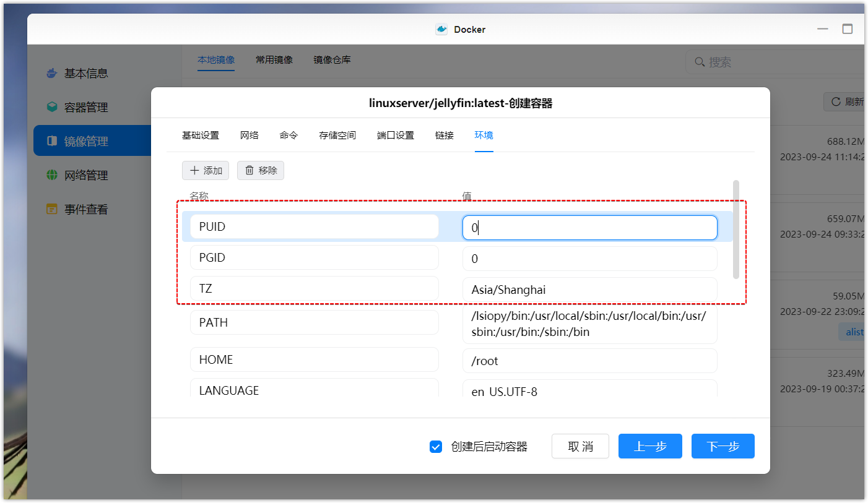Open the 网络 tab in the dialog
This screenshot has width=868, height=503.
click(250, 135)
